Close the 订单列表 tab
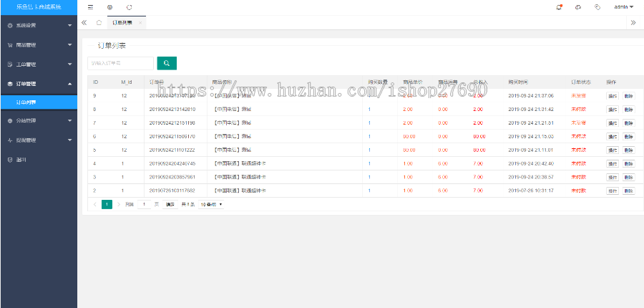The image size is (644, 308). tap(140, 23)
